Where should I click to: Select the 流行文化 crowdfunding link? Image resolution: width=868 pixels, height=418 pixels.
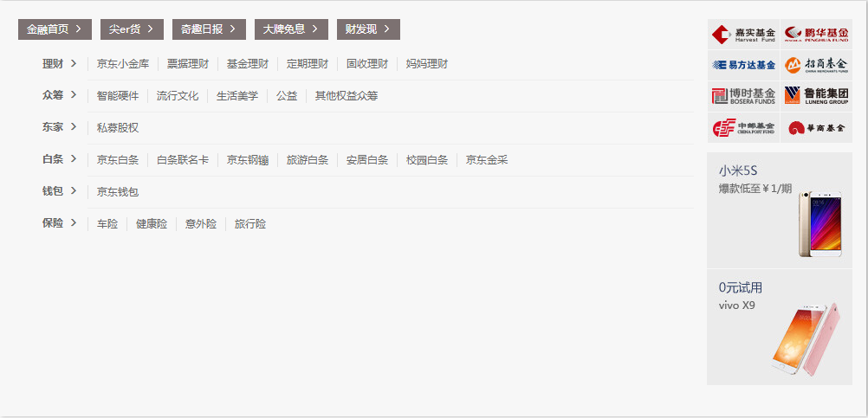click(178, 96)
